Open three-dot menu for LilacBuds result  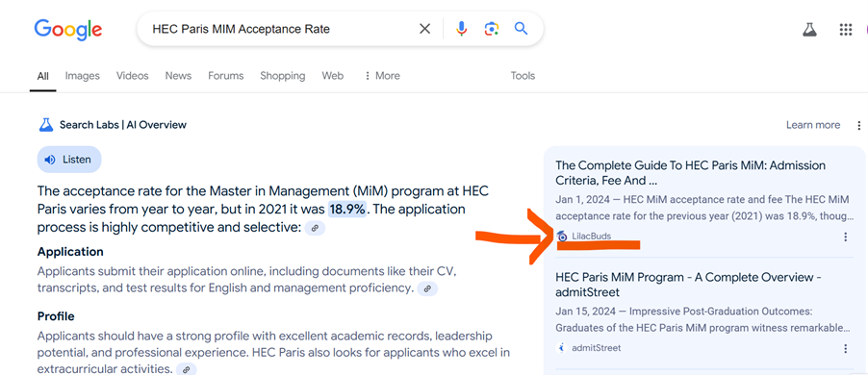845,237
